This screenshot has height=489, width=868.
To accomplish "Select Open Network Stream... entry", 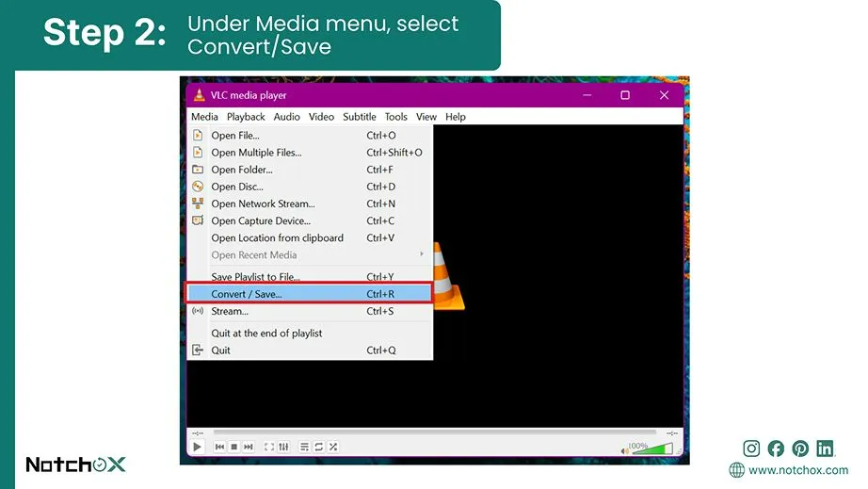I will [310, 204].
